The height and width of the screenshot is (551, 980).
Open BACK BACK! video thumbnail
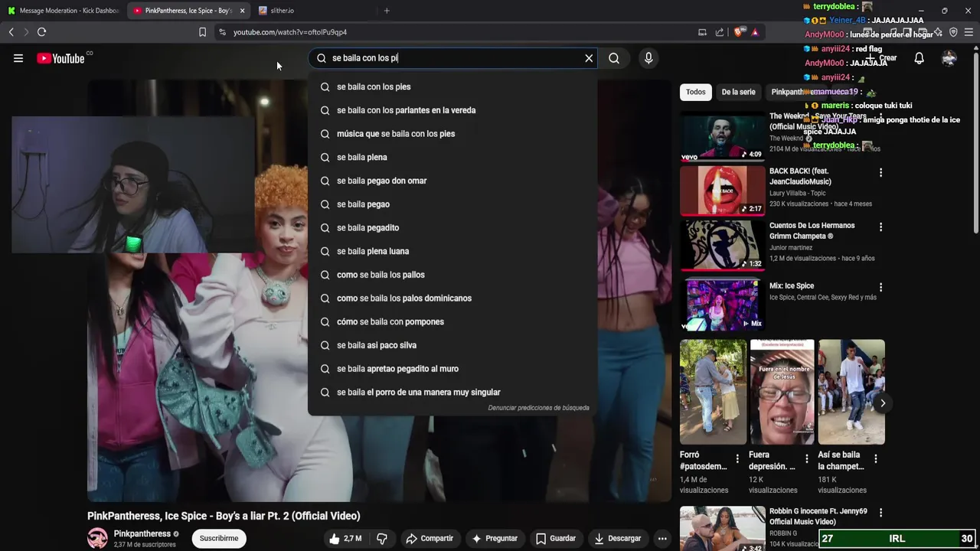tap(722, 191)
